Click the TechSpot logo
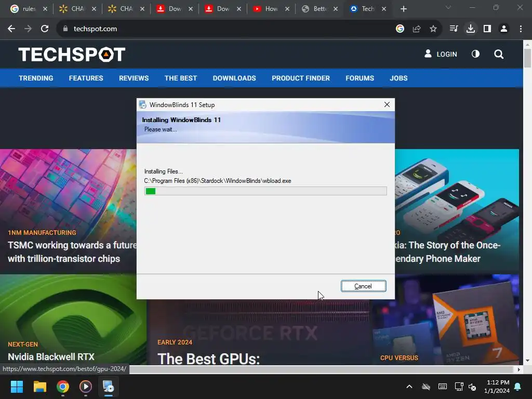 (x=72, y=54)
